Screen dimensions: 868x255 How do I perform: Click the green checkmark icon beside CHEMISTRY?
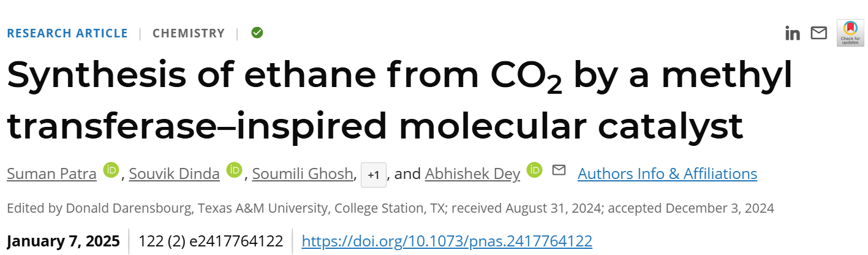pos(257,32)
